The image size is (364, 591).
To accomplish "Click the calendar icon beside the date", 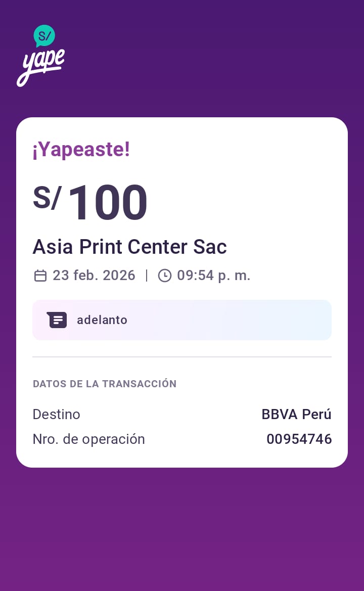I will (x=40, y=276).
